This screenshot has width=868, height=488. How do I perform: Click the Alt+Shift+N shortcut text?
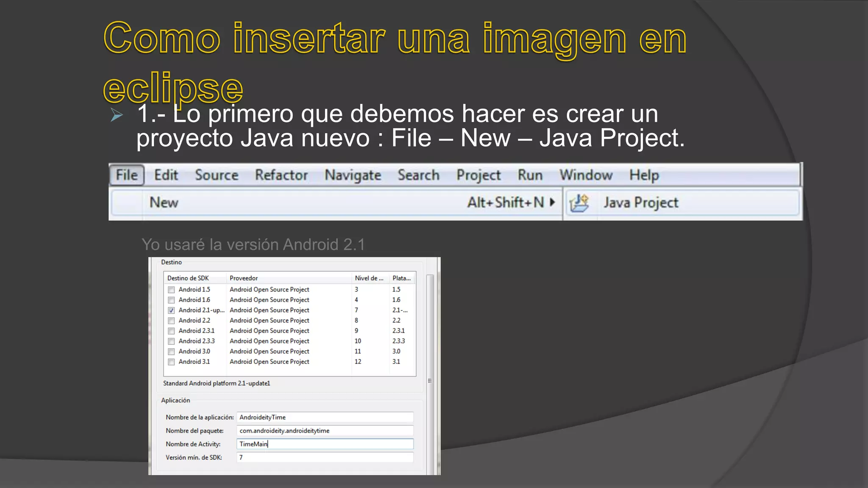tap(506, 202)
